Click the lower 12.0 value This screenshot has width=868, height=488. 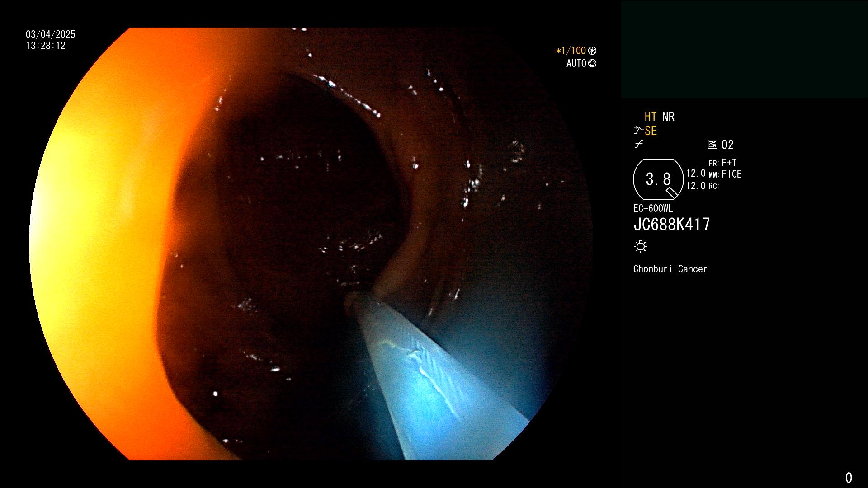click(x=696, y=186)
